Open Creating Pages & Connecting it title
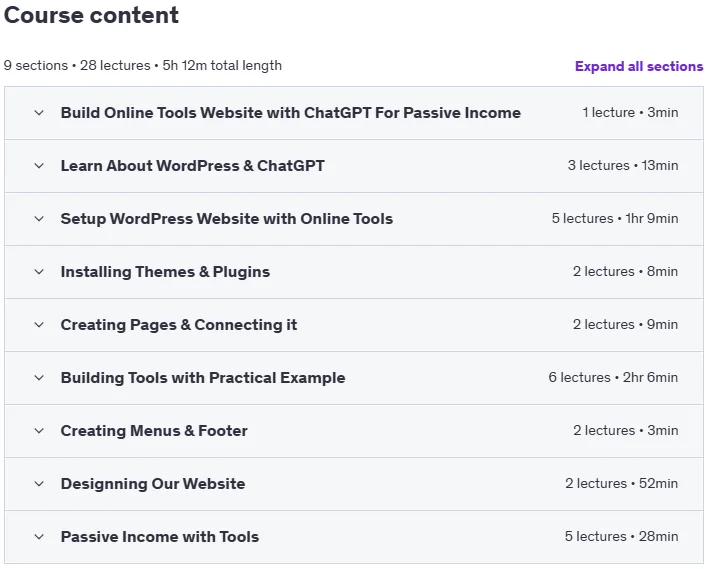 click(179, 325)
